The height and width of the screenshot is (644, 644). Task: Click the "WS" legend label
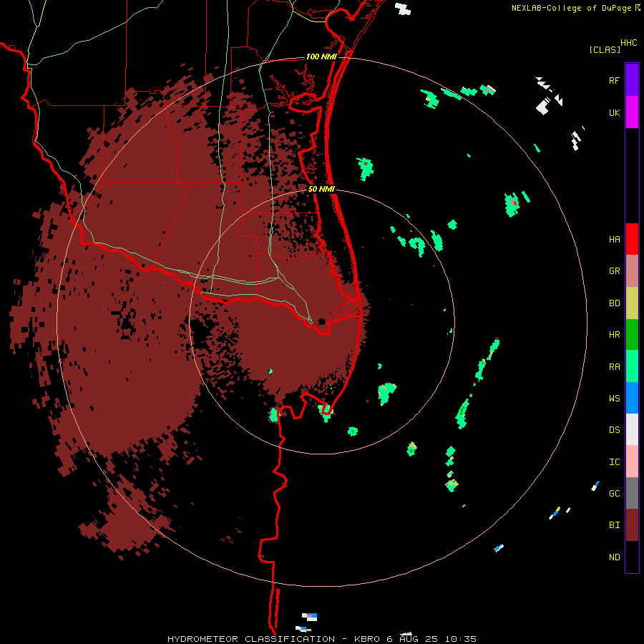tap(614, 399)
